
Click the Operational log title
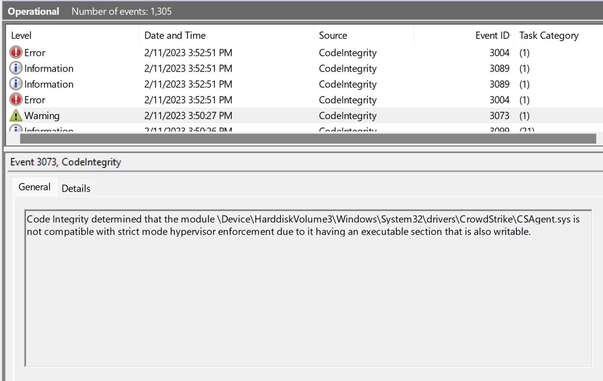coord(33,12)
